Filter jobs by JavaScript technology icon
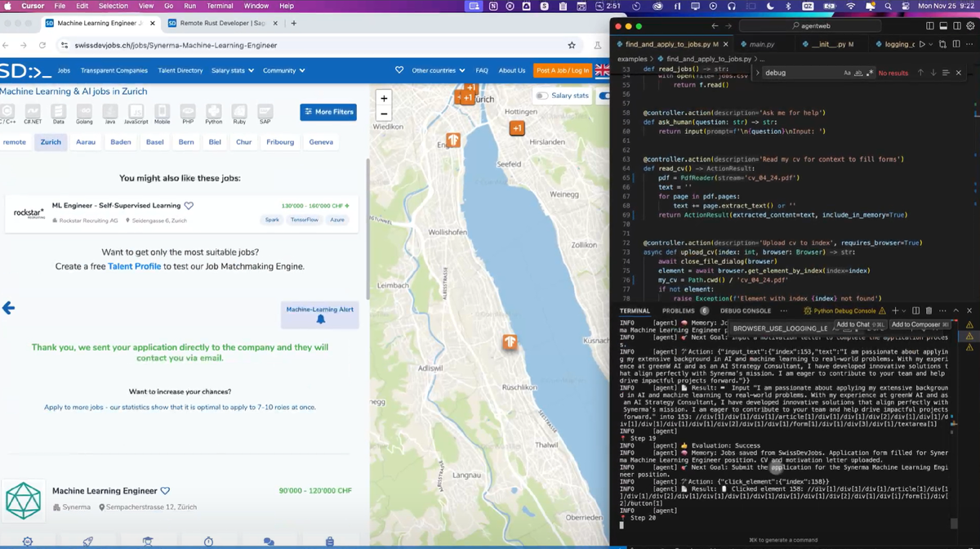This screenshot has width=980, height=549. click(x=136, y=113)
